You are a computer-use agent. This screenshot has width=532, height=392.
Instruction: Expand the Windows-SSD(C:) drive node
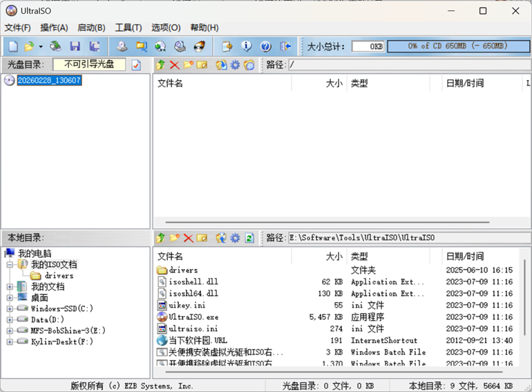click(x=10, y=308)
